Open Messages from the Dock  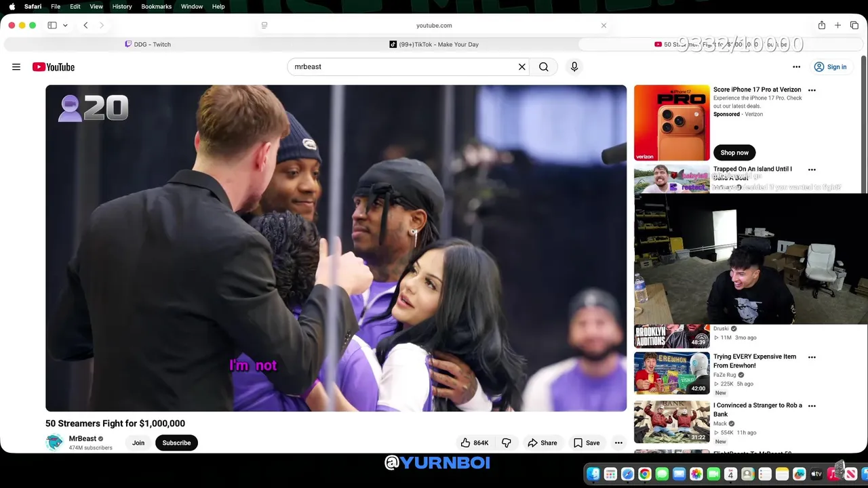coord(662,474)
